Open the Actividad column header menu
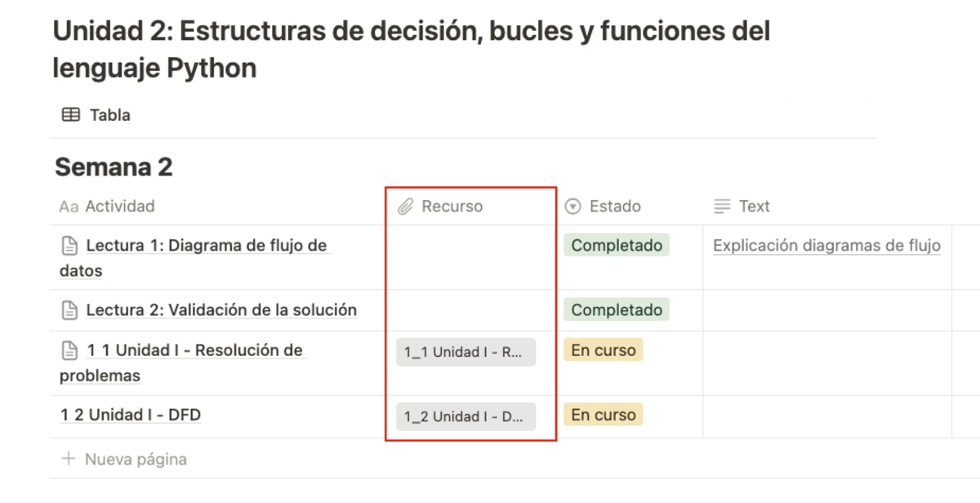The height and width of the screenshot is (503, 980). [x=119, y=207]
